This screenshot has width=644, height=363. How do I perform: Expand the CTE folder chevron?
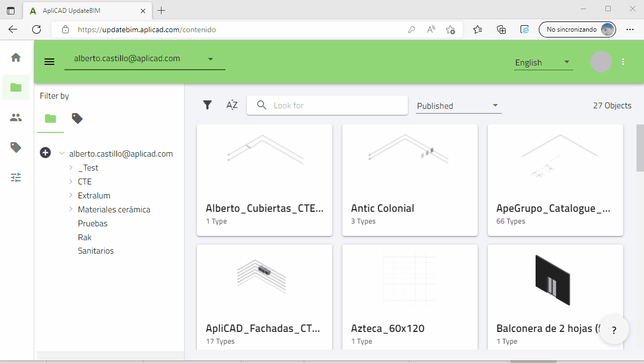coord(71,181)
